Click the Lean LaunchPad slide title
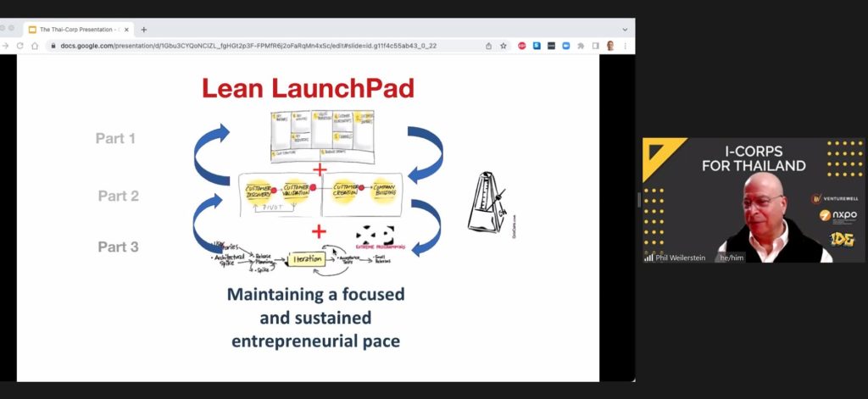 [x=307, y=88]
